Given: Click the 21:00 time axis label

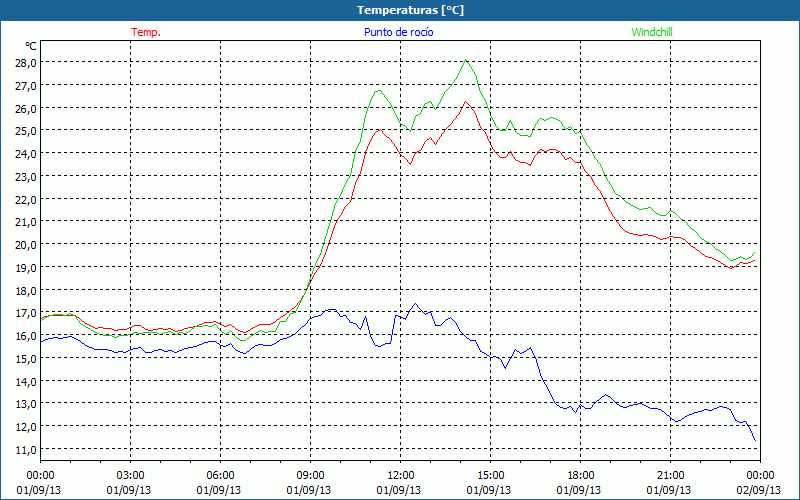Looking at the screenshot, I should pyautogui.click(x=670, y=476).
